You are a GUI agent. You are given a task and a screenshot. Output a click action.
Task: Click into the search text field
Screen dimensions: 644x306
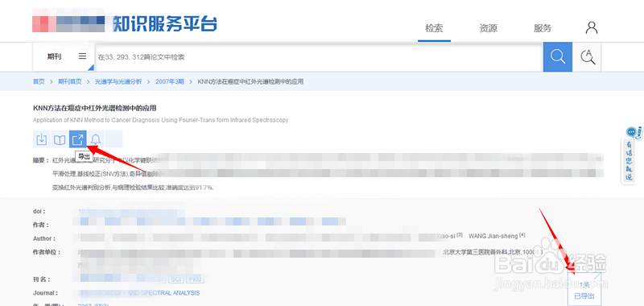(x=319, y=57)
